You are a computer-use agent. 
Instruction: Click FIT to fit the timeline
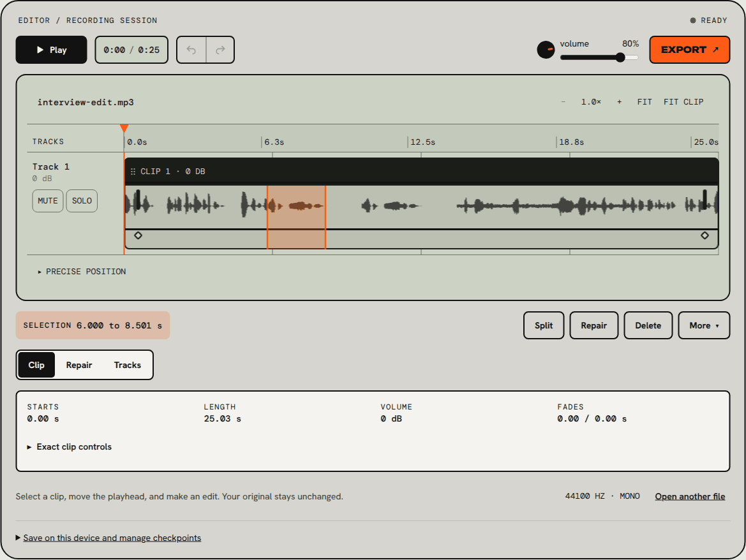tap(645, 102)
